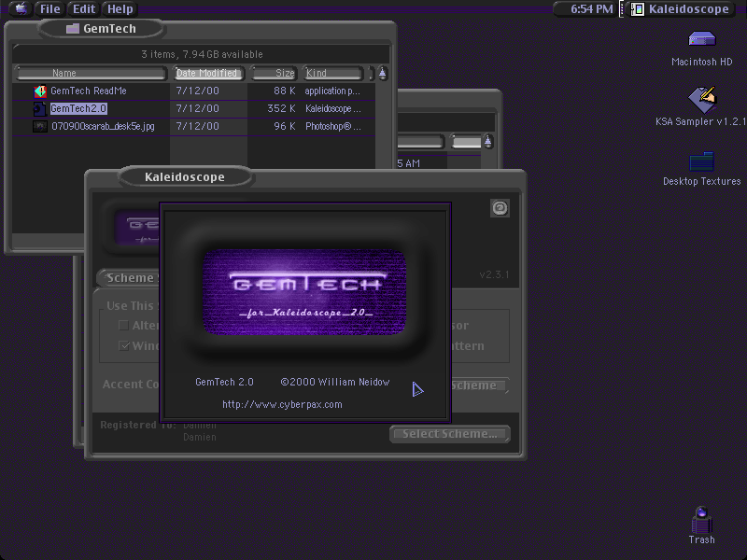
Task: Sort GemTech window by Date Modified
Action: coord(207,73)
